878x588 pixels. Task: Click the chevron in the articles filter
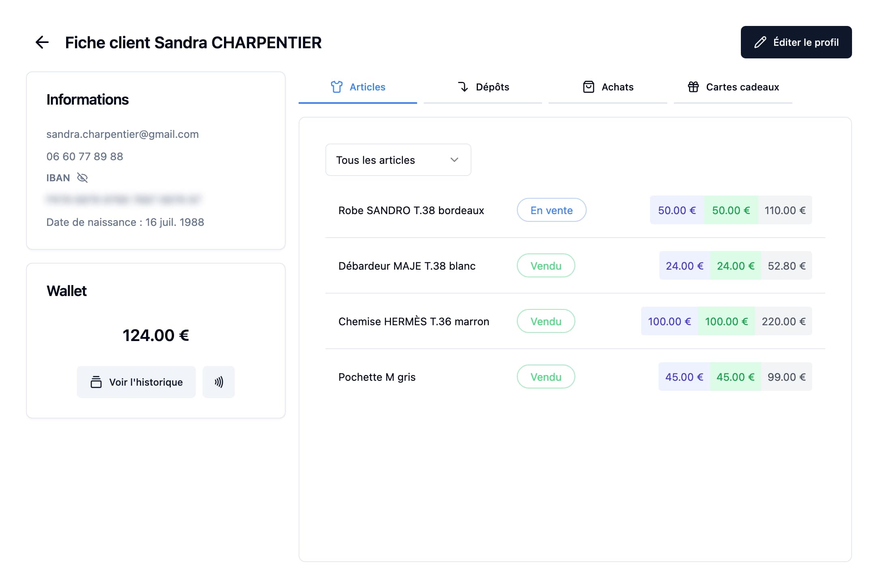454,160
